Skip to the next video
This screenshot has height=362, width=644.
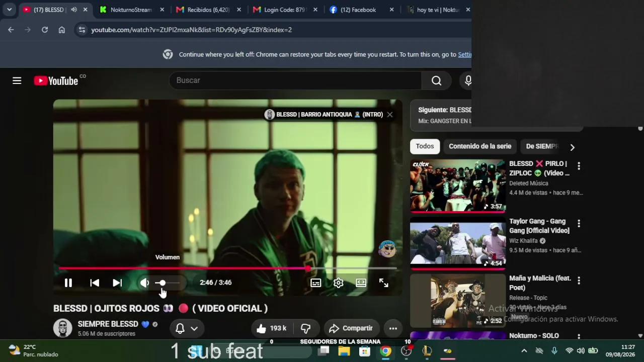[117, 283]
